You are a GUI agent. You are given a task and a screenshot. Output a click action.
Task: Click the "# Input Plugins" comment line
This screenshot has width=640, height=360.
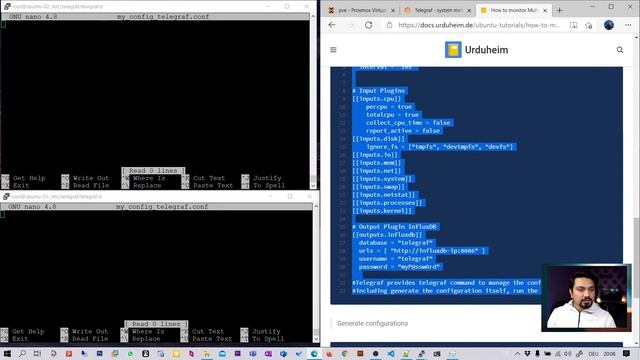click(x=379, y=91)
